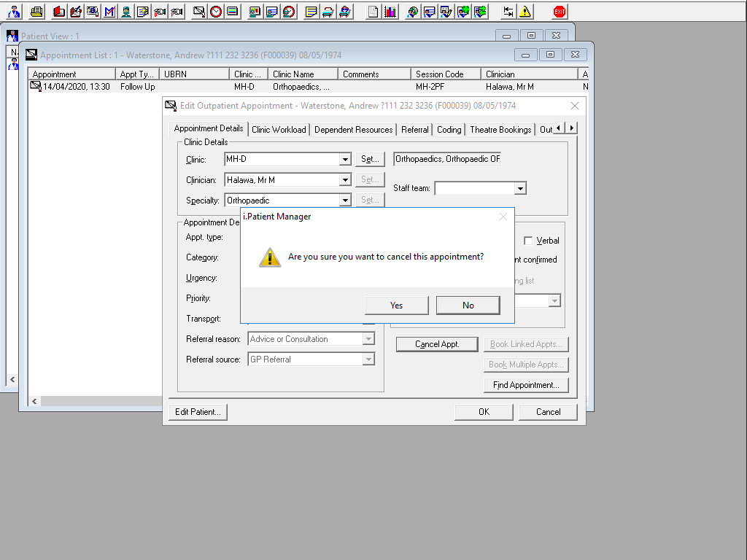Click the Comments column header
Viewport: 747px width, 560px height.
pyautogui.click(x=374, y=74)
